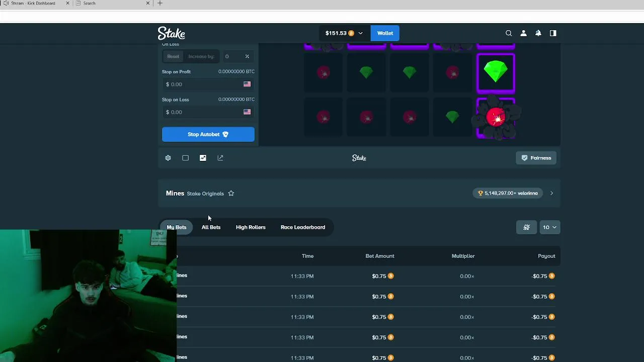This screenshot has width=644, height=362.
Task: Click the Stop Autobet button
Action: (208, 134)
